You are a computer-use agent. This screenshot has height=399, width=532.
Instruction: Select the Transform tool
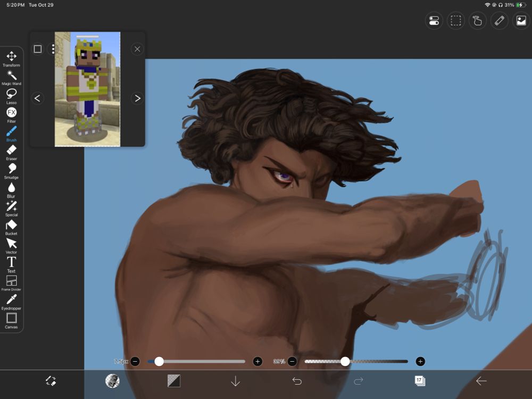click(x=12, y=59)
